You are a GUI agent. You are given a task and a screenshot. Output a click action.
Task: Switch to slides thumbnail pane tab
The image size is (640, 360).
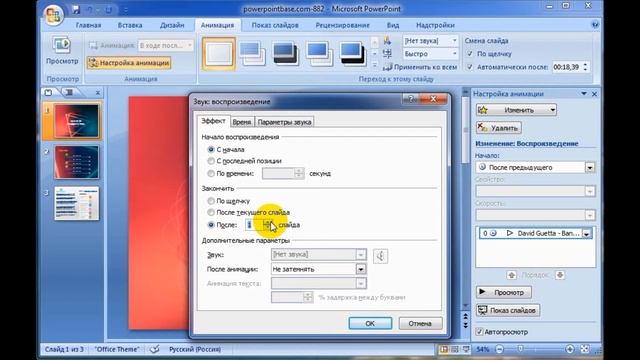point(48,93)
